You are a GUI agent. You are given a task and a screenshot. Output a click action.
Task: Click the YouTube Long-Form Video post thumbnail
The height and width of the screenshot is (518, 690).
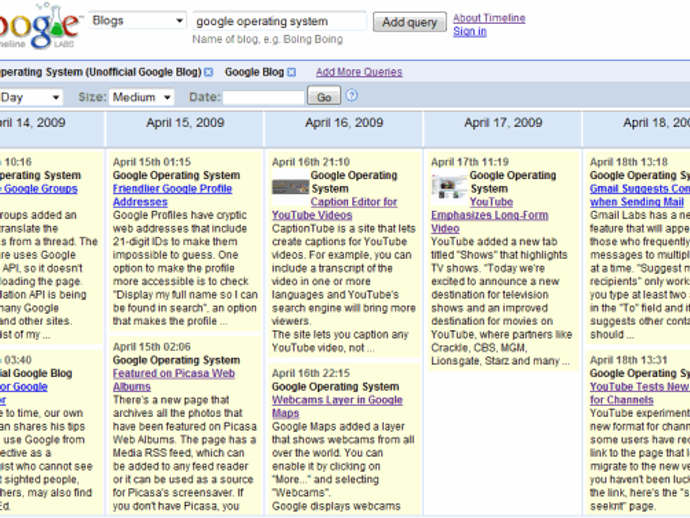click(449, 188)
